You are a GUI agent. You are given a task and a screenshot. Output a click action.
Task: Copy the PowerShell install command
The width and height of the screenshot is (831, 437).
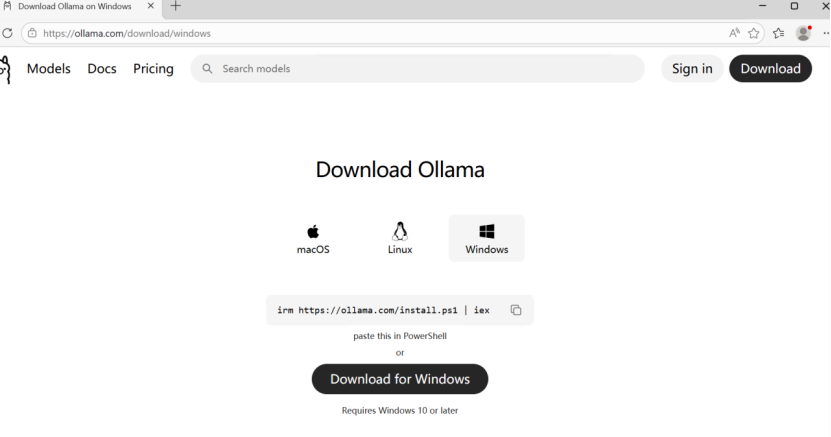tap(516, 310)
